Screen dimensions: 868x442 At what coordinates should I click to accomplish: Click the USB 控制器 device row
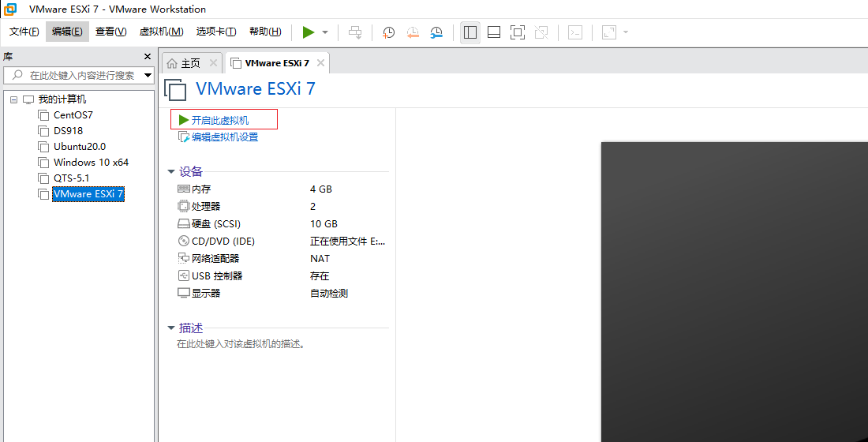pos(281,275)
